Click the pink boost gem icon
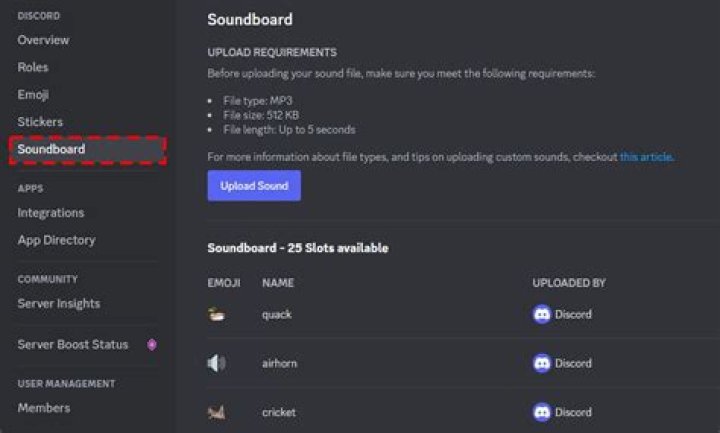The height and width of the screenshot is (433, 720). click(152, 344)
